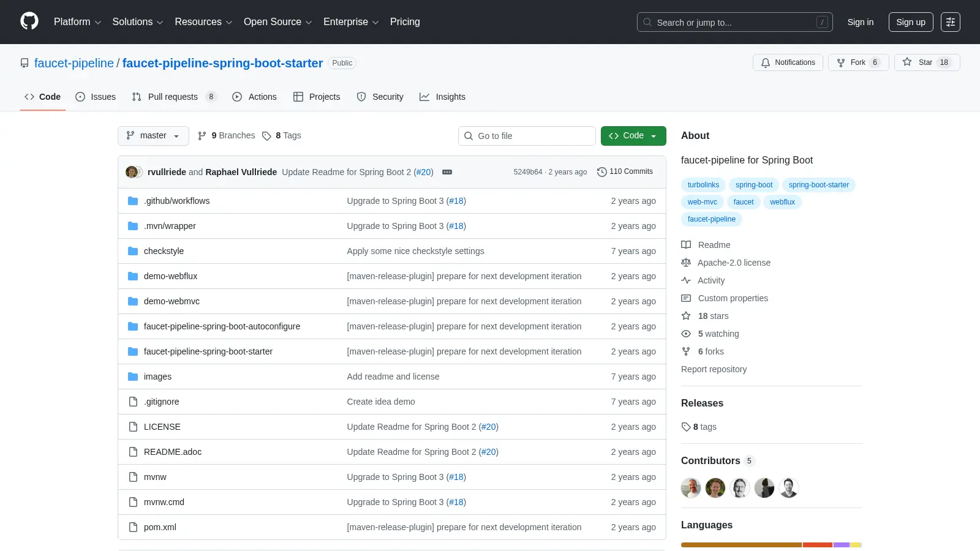Screen dimensions: 980x551
Task: Expand the Open Source menu
Action: [x=278, y=22]
